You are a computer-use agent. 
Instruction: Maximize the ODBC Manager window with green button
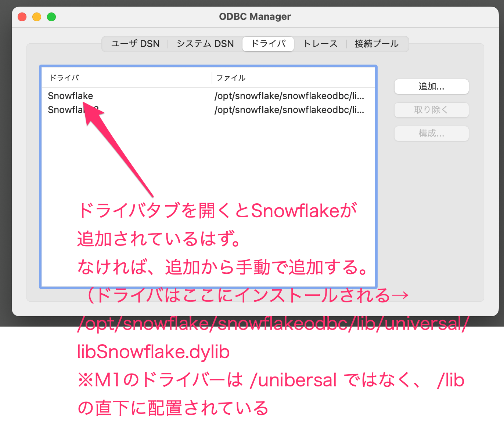coord(51,17)
